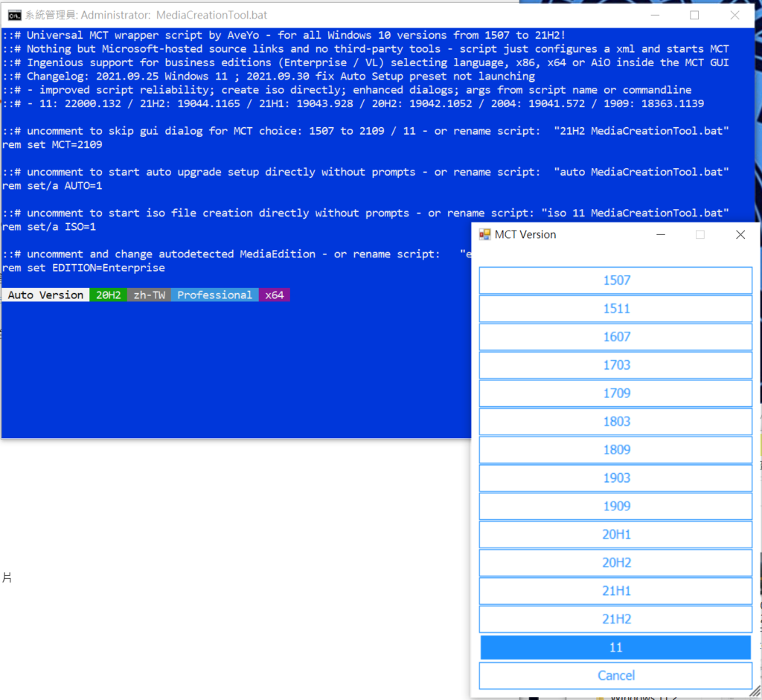The height and width of the screenshot is (700, 762).
Task: Choose the 1903 version button
Action: [x=615, y=478]
